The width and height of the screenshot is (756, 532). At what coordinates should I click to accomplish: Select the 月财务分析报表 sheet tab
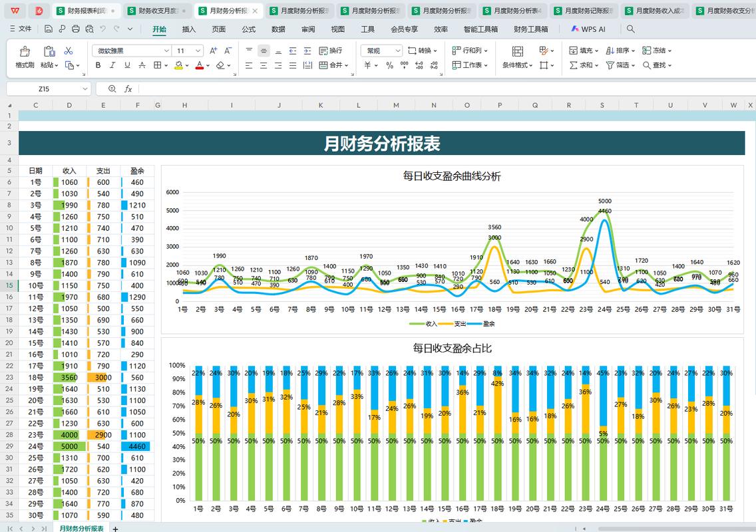click(x=81, y=528)
